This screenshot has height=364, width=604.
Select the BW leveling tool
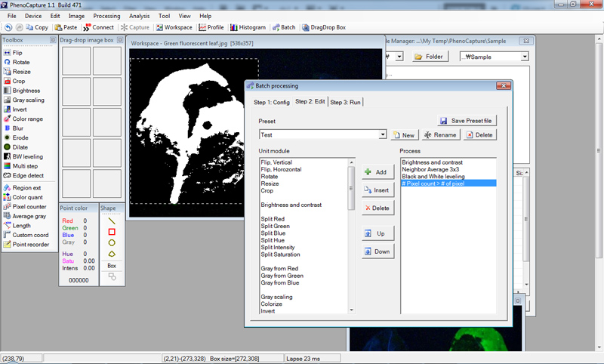(27, 156)
